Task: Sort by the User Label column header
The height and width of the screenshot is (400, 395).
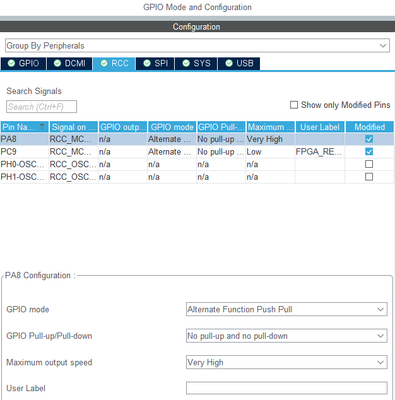Action: 320,127
